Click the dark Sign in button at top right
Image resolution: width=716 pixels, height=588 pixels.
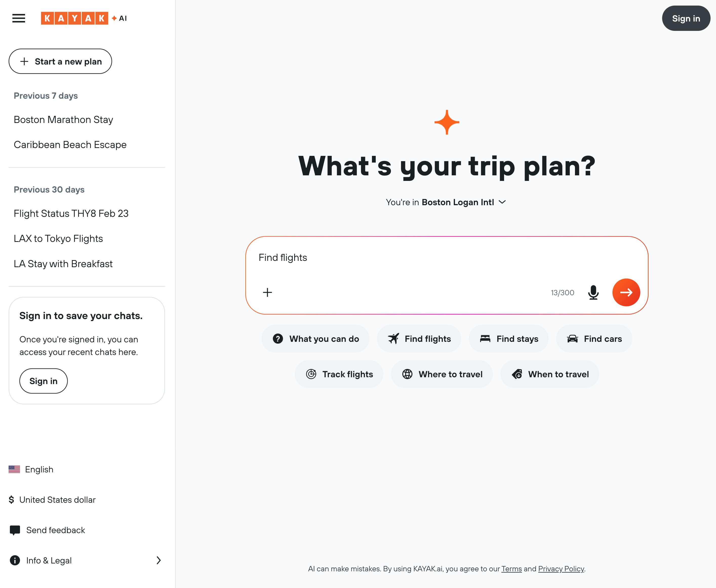click(686, 18)
